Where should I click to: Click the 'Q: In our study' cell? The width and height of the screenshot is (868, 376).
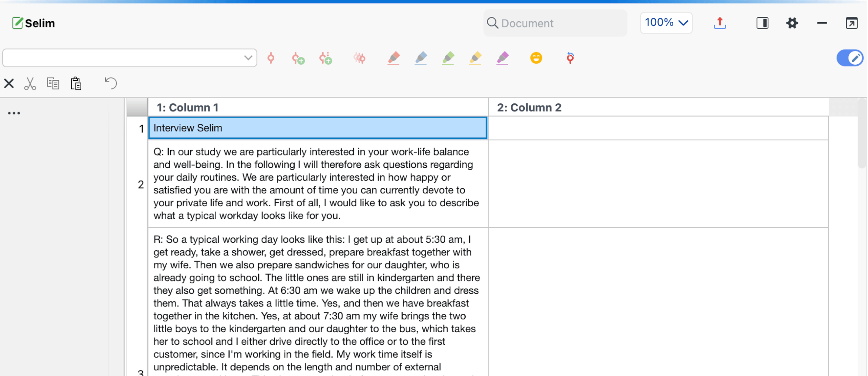point(318,184)
